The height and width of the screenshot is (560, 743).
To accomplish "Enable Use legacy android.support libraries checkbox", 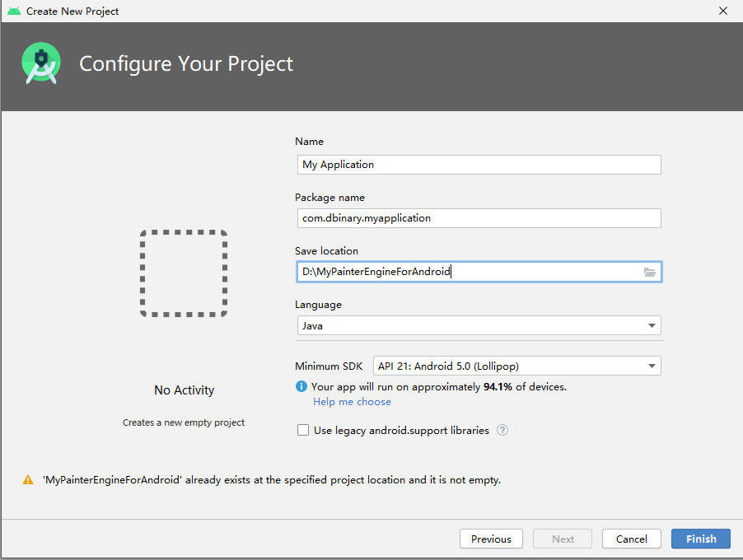I will (303, 430).
